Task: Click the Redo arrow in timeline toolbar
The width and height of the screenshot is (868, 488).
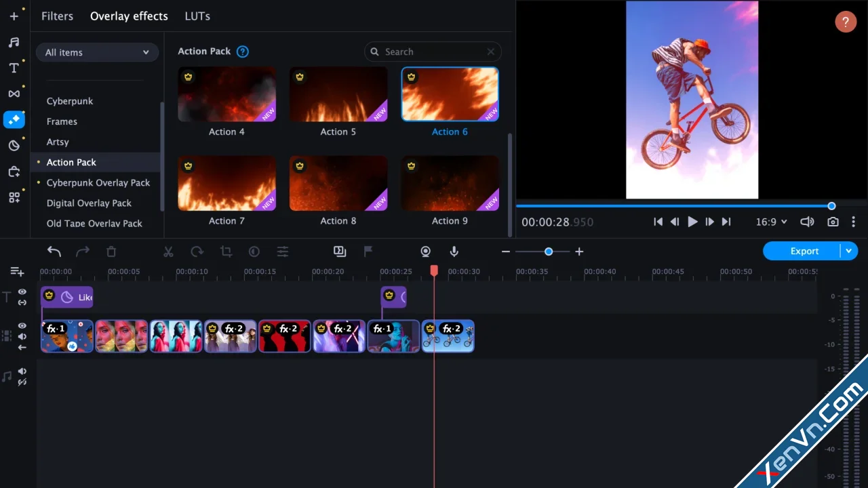Action: 83,251
